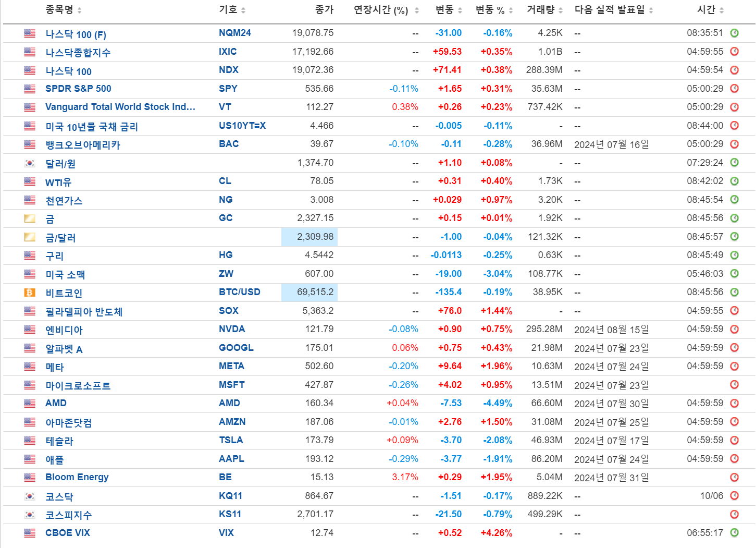The height and width of the screenshot is (548, 756).
Task: Click the red clock icon in 코스피지수 row
Action: [x=734, y=514]
